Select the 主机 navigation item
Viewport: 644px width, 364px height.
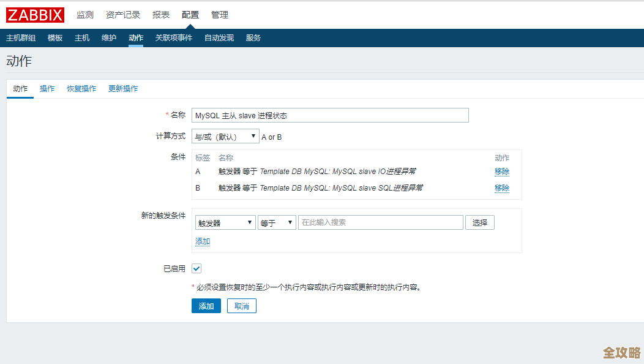click(82, 37)
